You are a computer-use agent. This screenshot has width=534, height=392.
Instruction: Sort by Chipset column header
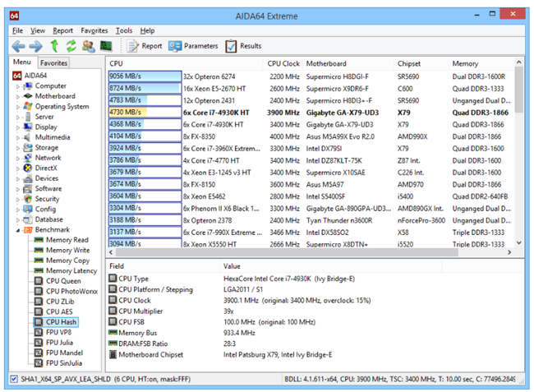click(421, 63)
